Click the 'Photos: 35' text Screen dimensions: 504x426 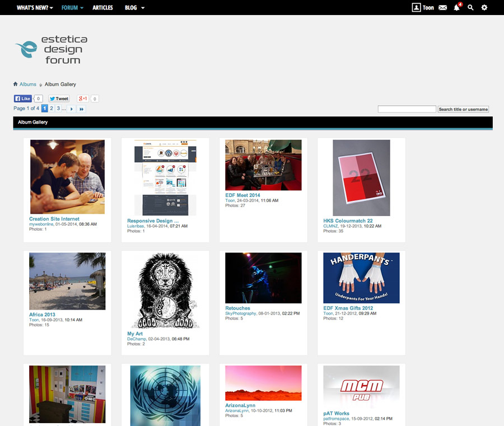coord(333,231)
